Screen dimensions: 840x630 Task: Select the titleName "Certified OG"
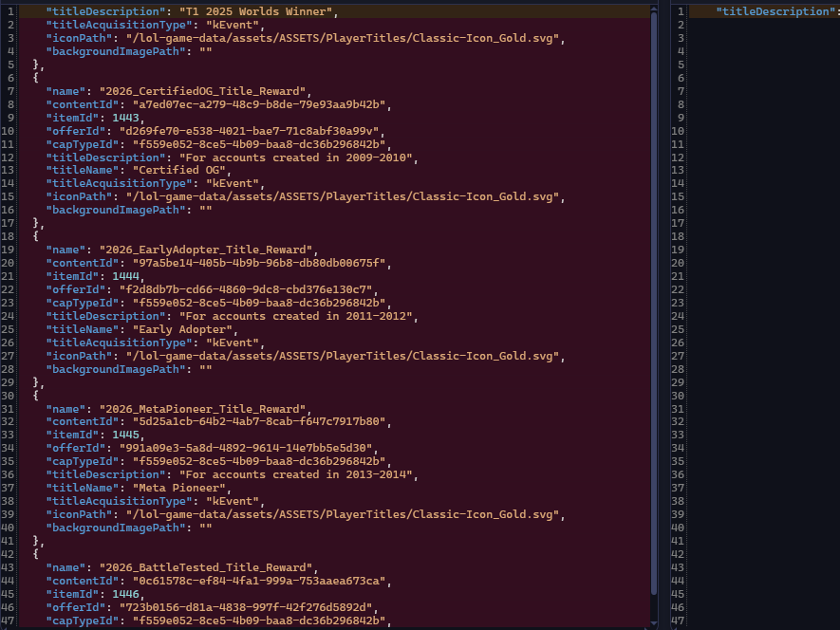[x=179, y=170]
